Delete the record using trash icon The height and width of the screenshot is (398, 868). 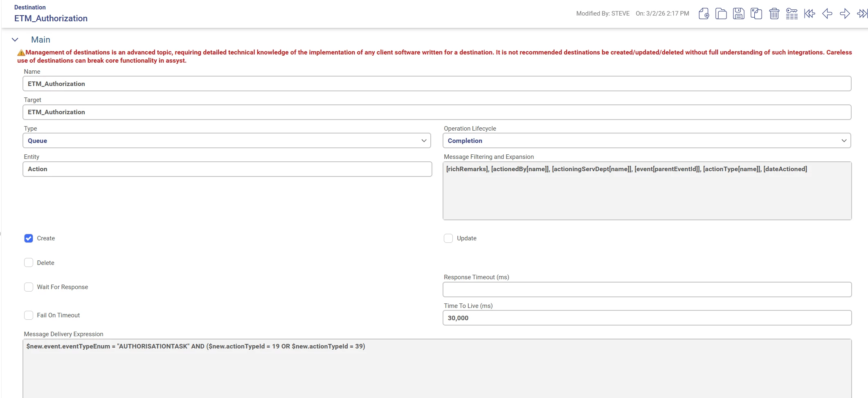(x=774, y=14)
